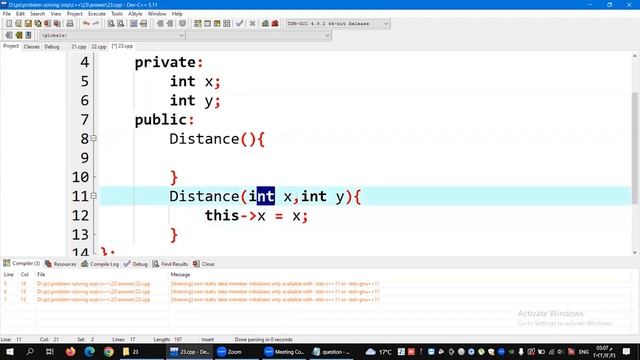Open the Tools menu
The image size is (640, 360).
(117, 14)
